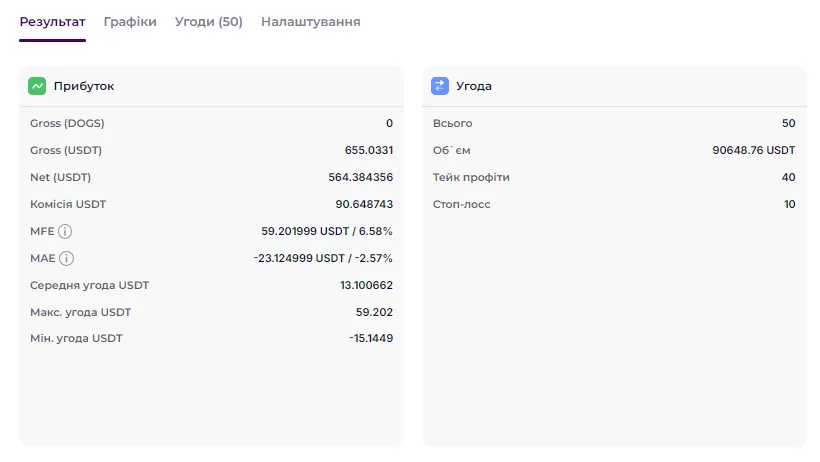This screenshot has height=462, width=820.
Task: Click the Комісія USDT value 90.648743
Action: (x=364, y=204)
